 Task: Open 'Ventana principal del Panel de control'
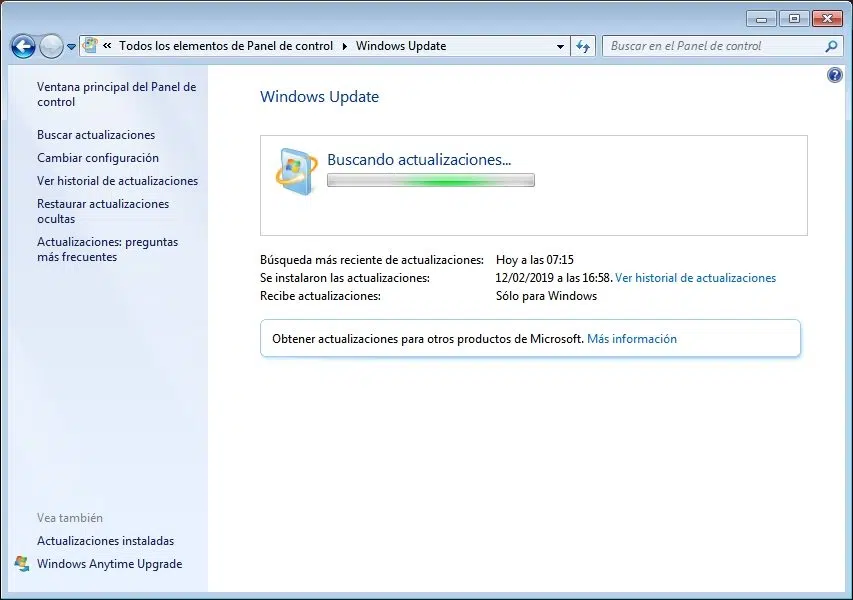(x=116, y=94)
